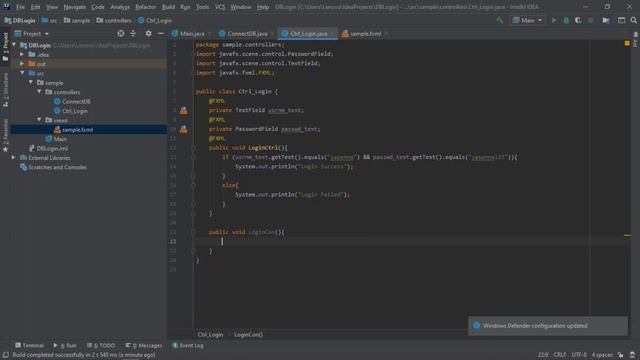640x360 pixels.
Task: Select Ctrl_Login class in project tree
Action: 75,111
